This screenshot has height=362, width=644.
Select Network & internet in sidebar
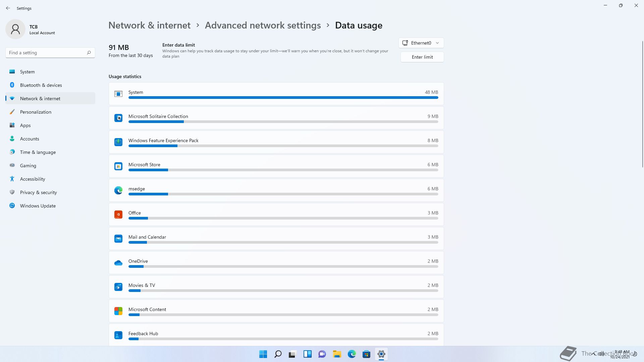tap(50, 99)
